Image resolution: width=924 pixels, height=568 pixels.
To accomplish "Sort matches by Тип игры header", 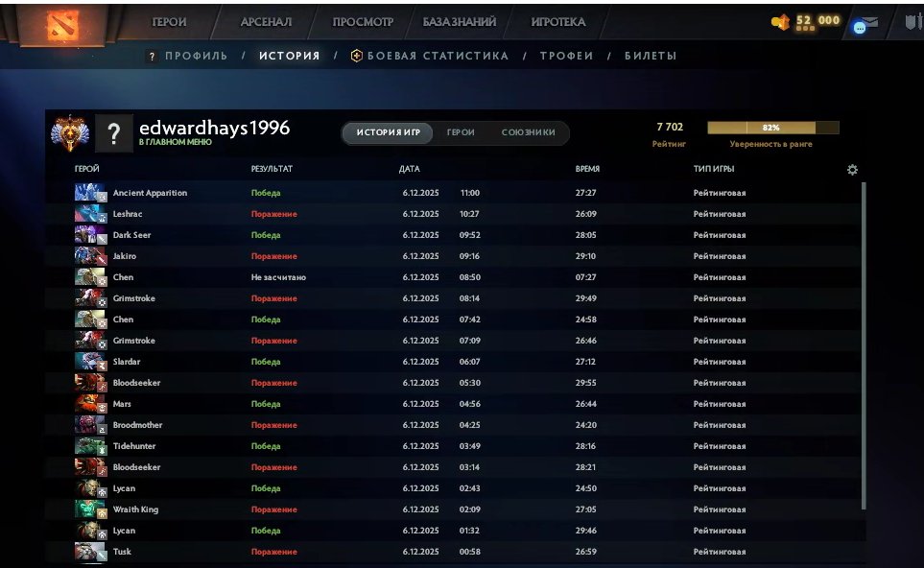I will pos(714,170).
